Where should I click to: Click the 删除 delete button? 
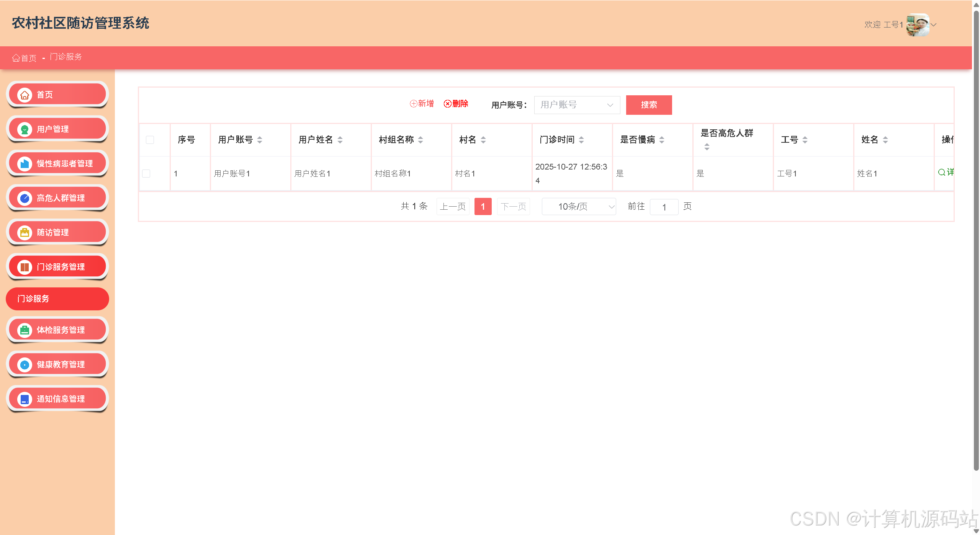pos(456,104)
